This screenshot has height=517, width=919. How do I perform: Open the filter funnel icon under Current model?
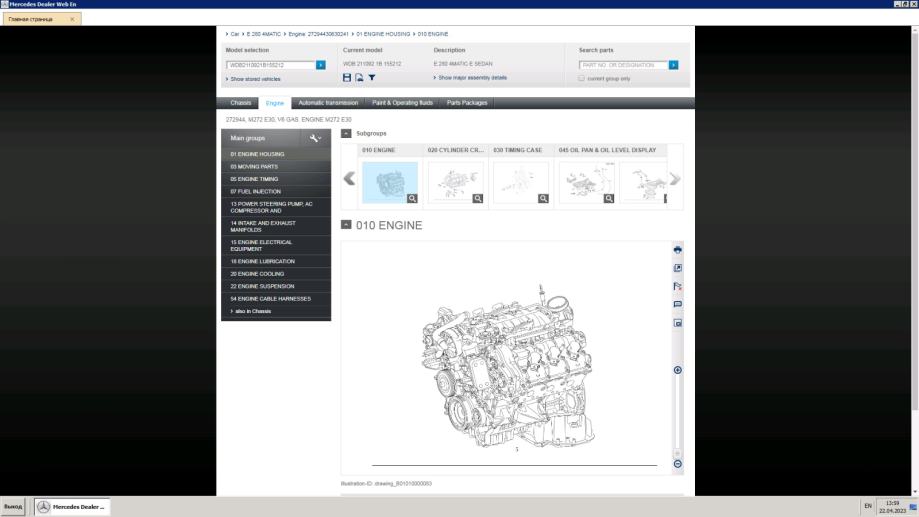point(372,77)
